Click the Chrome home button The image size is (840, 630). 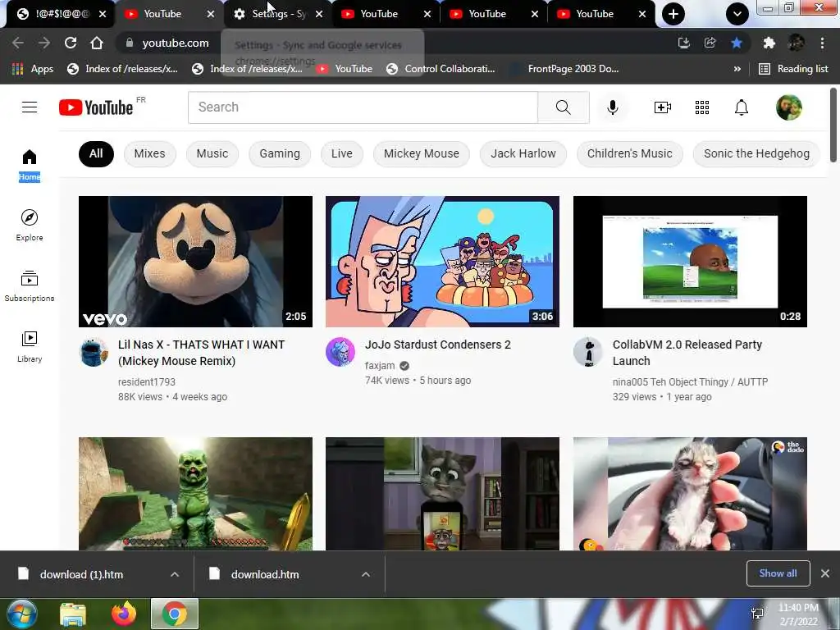(x=97, y=43)
